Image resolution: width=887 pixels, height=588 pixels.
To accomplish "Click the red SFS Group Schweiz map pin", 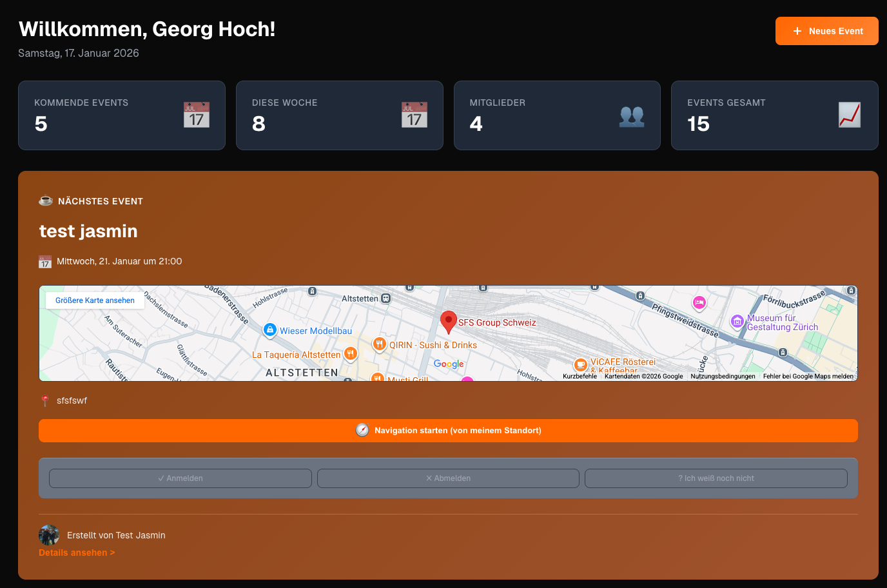I will tap(449, 320).
